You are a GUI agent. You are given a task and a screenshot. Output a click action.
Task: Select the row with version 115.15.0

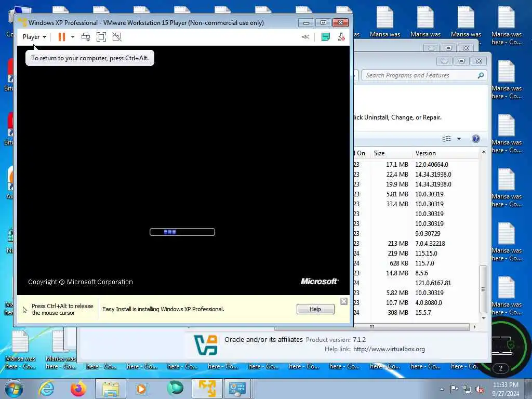point(416,253)
